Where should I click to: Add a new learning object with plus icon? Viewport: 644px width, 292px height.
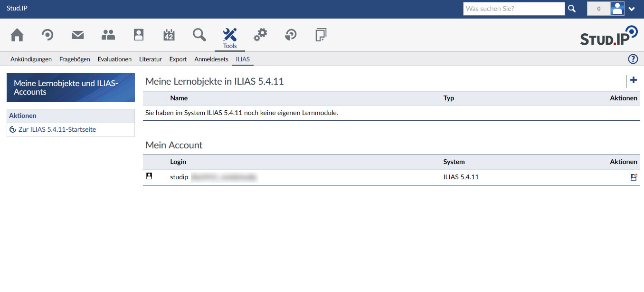pos(633,80)
